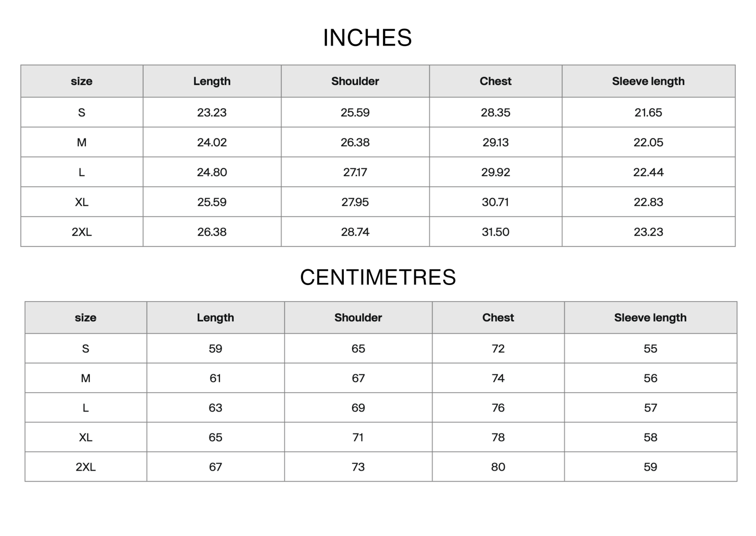756x536 pixels.
Task: Click the 23.23 length value for size S
Action: coord(212,112)
